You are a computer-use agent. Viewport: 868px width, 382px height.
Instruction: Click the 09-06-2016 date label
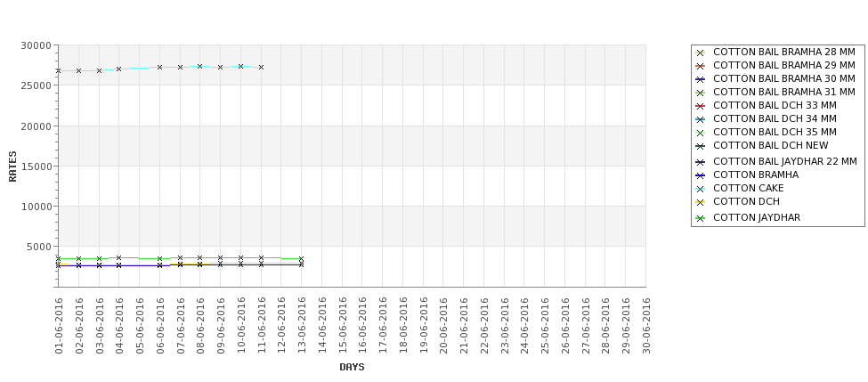220,326
